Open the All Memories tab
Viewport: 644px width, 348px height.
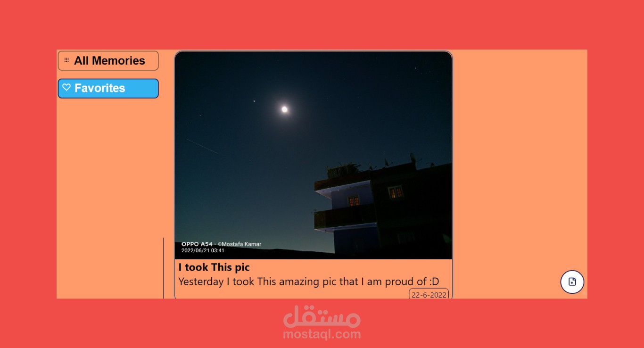tap(108, 60)
